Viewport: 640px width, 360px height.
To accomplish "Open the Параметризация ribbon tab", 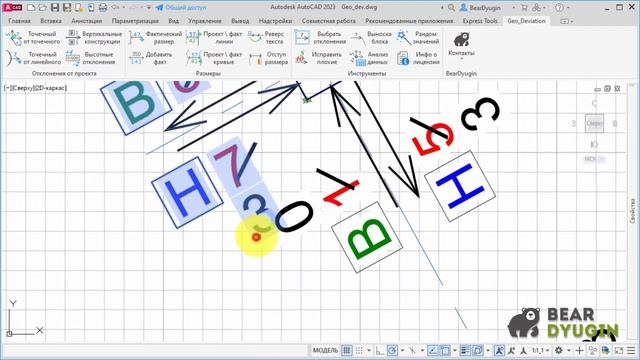I will point(135,21).
